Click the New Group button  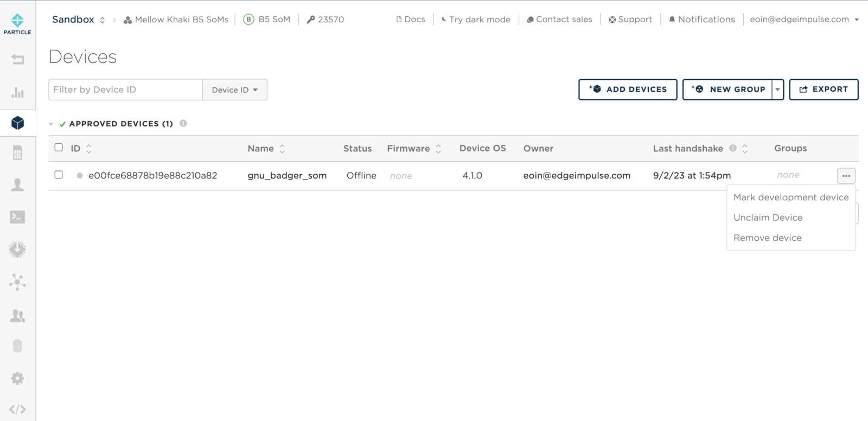point(727,90)
